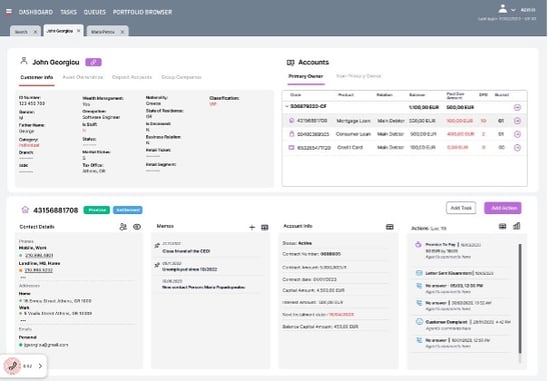The image size is (548, 381).
Task: Select the Asset Ownerships tab
Action: [x=82, y=77]
